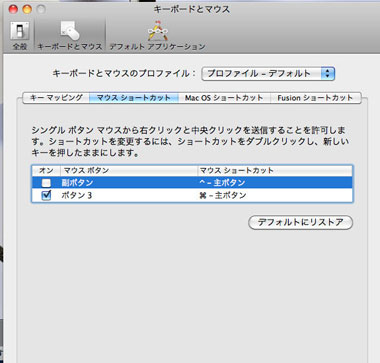
Task: Select the ボタン 3 row name
Action: pos(77,195)
